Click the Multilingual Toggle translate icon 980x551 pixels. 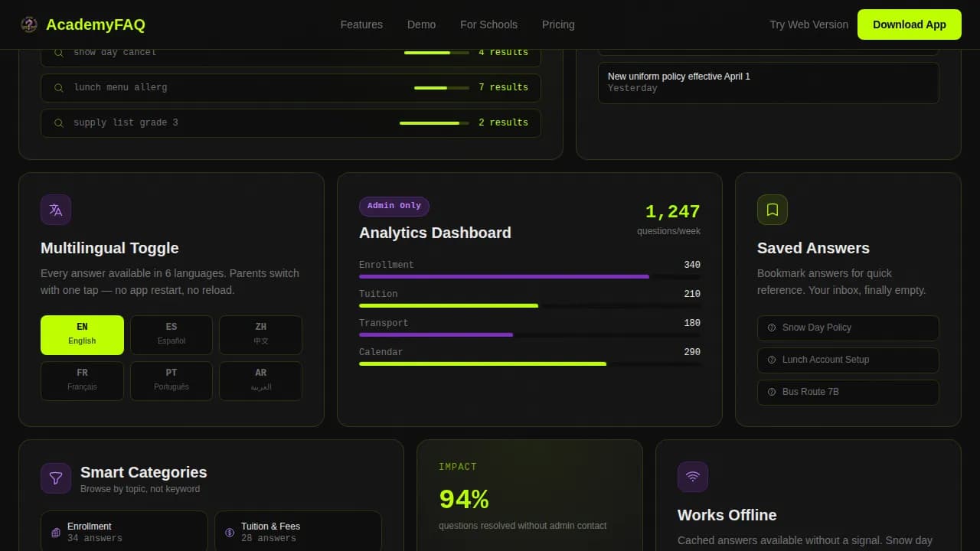click(x=56, y=210)
